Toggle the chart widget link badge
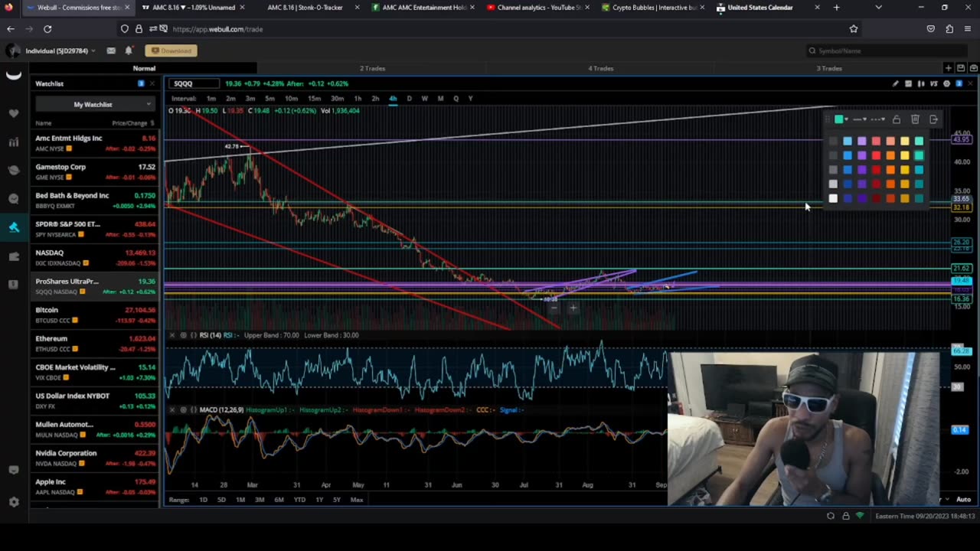Image resolution: width=980 pixels, height=551 pixels. coord(959,83)
